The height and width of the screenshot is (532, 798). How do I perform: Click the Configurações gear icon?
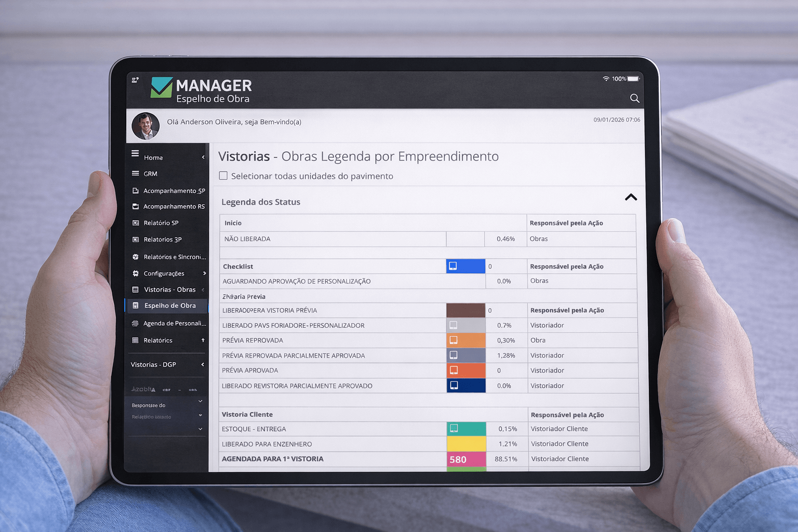136,273
